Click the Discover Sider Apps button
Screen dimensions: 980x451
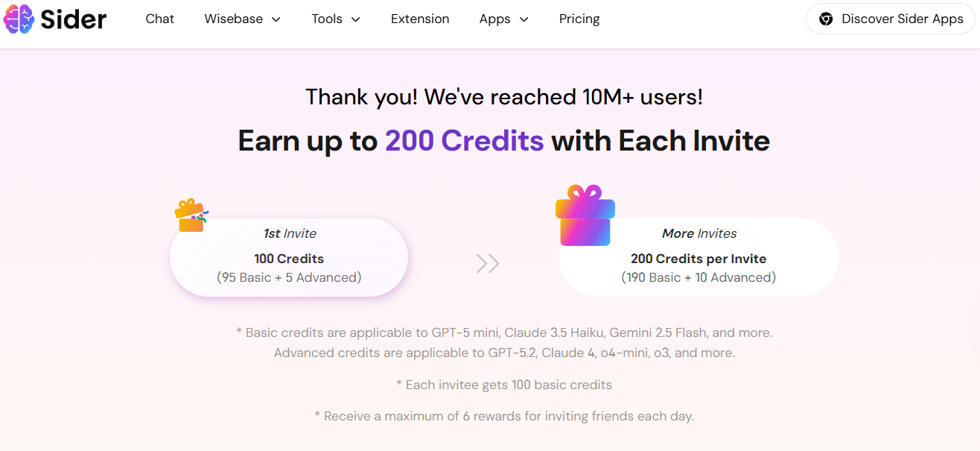pos(891,19)
